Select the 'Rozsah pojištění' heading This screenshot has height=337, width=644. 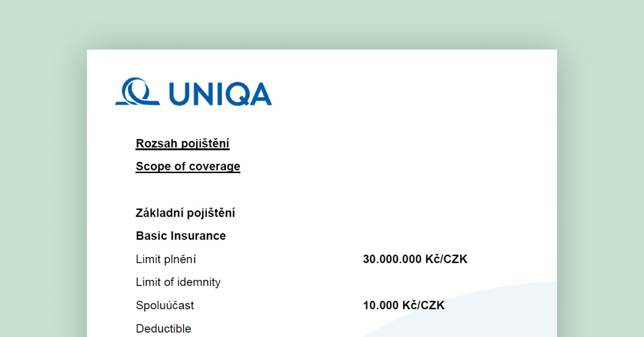(x=182, y=143)
